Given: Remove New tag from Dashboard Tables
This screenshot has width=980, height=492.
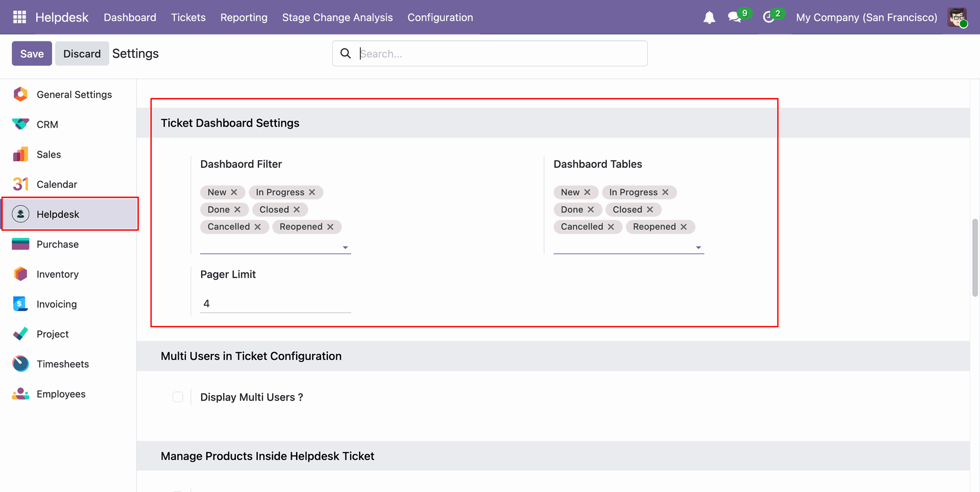Looking at the screenshot, I should pos(587,192).
